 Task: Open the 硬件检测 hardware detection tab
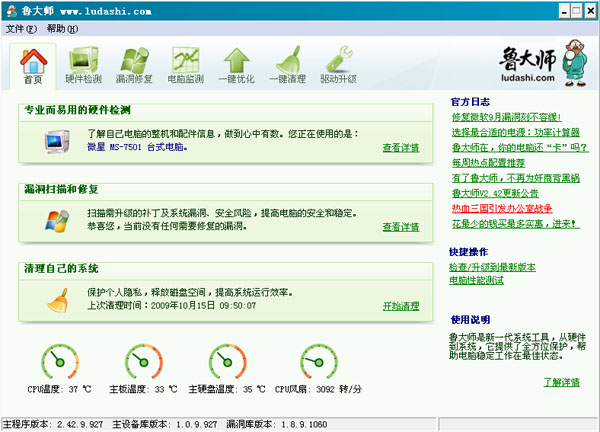(83, 65)
